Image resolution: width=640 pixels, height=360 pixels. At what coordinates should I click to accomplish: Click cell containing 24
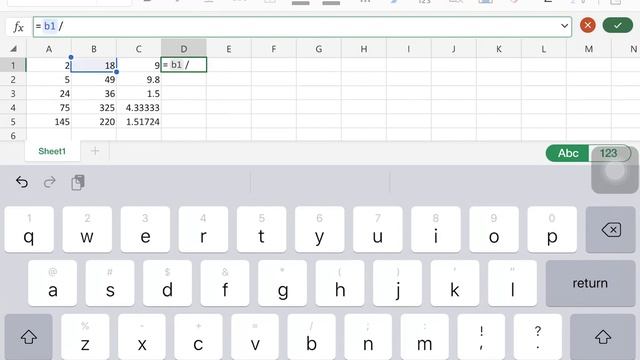49,93
